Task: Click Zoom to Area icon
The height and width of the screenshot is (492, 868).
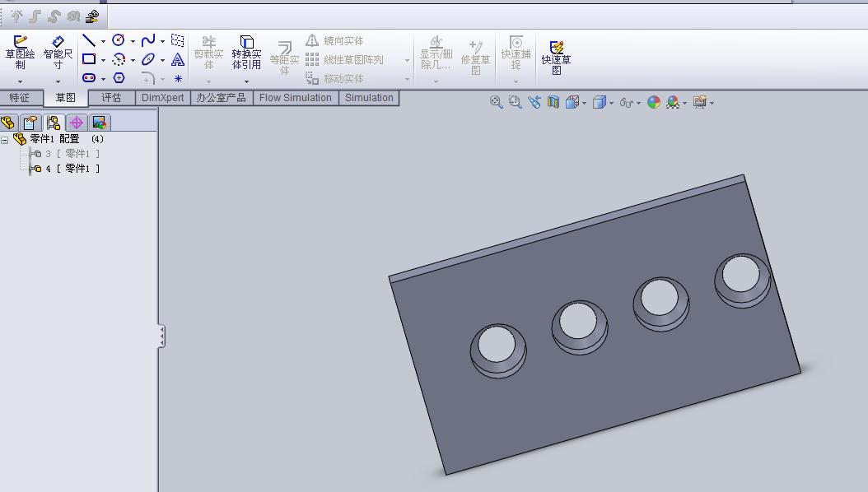Action: (515, 102)
